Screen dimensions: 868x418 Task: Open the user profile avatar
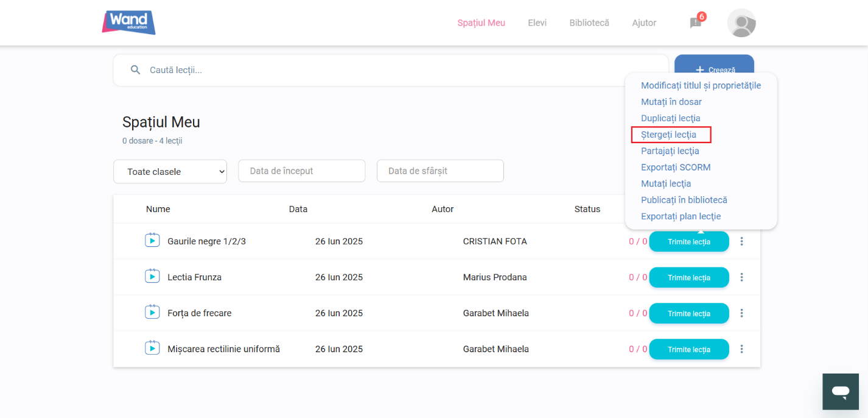[x=741, y=23]
